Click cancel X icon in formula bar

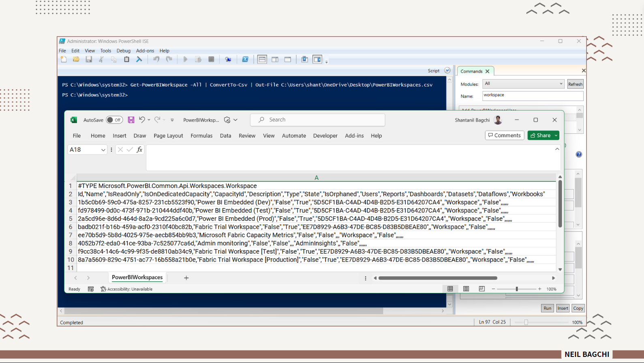[120, 150]
